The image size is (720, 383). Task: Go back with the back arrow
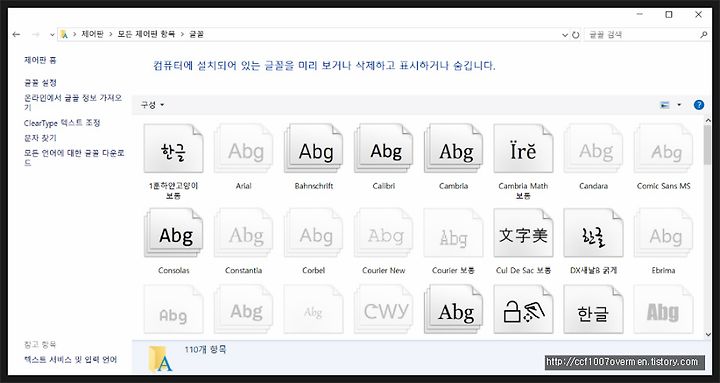(x=17, y=34)
